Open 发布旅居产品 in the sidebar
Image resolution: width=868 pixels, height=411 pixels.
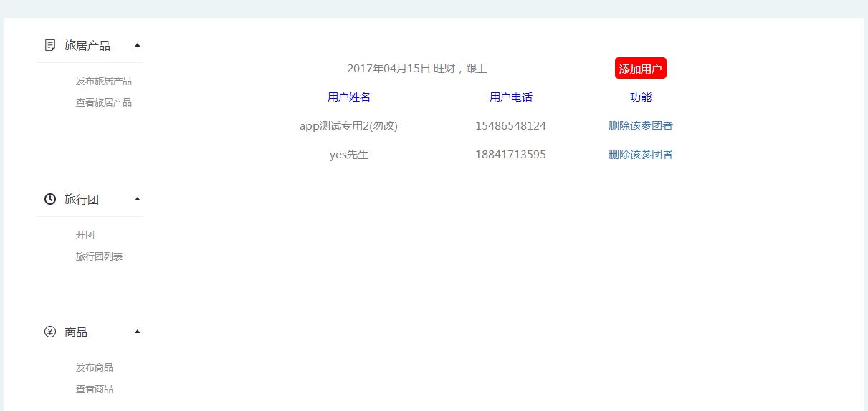(x=103, y=81)
